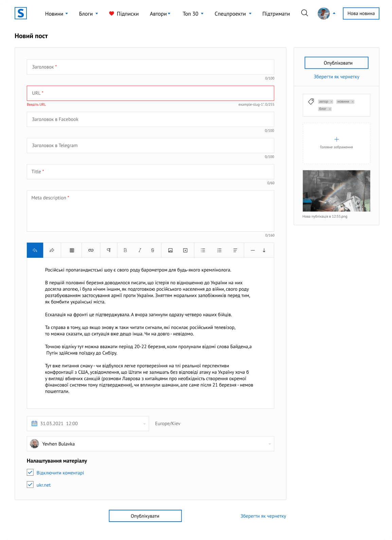Open Підтримати in navigation

pyautogui.click(x=276, y=14)
